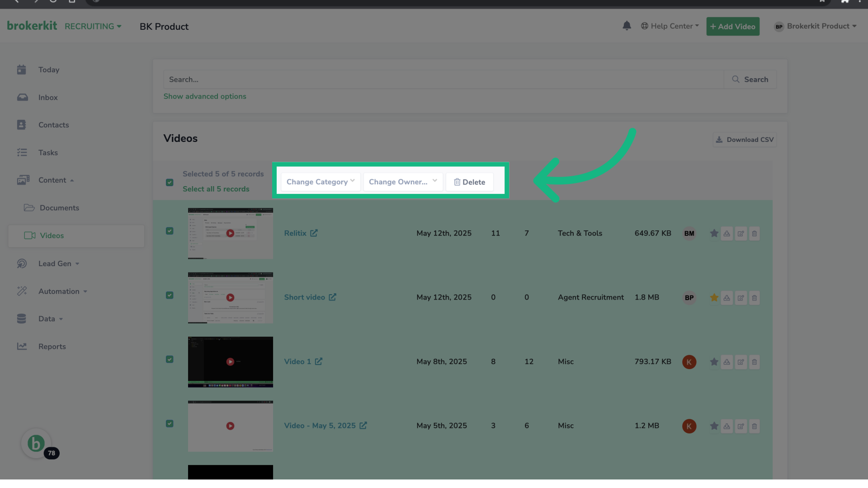Open the Brokerkit chat widget

click(x=36, y=443)
